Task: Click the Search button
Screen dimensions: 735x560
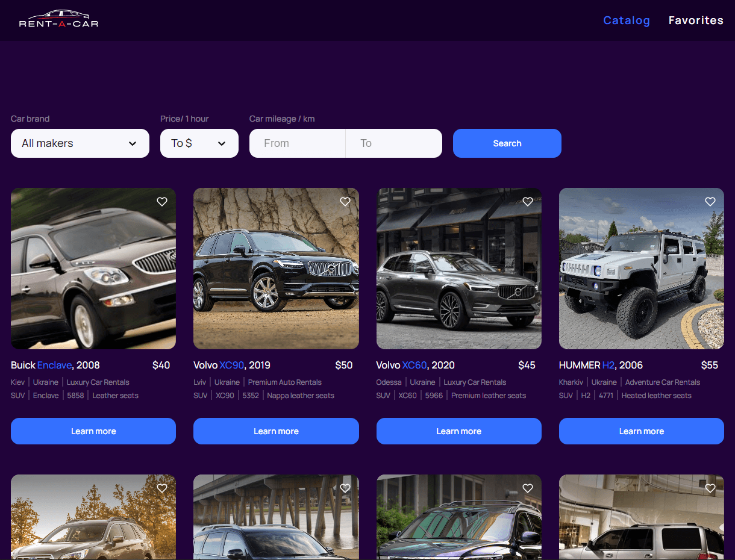Action: click(507, 143)
